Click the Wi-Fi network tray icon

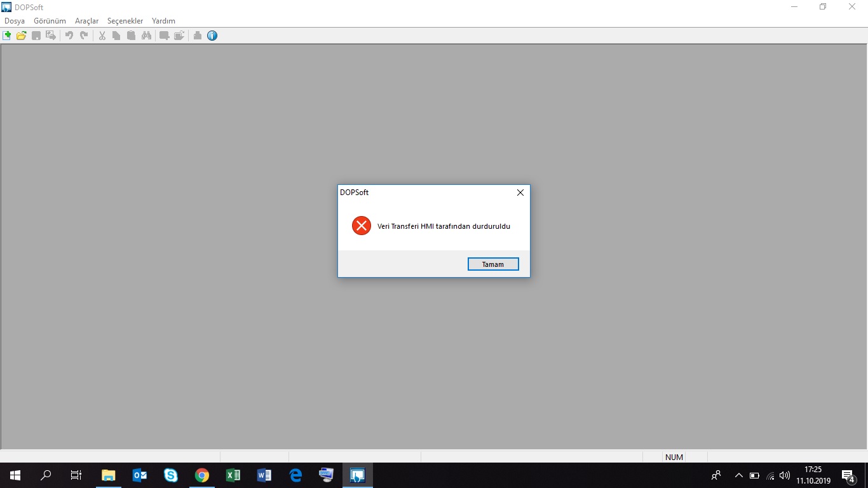[x=771, y=475]
